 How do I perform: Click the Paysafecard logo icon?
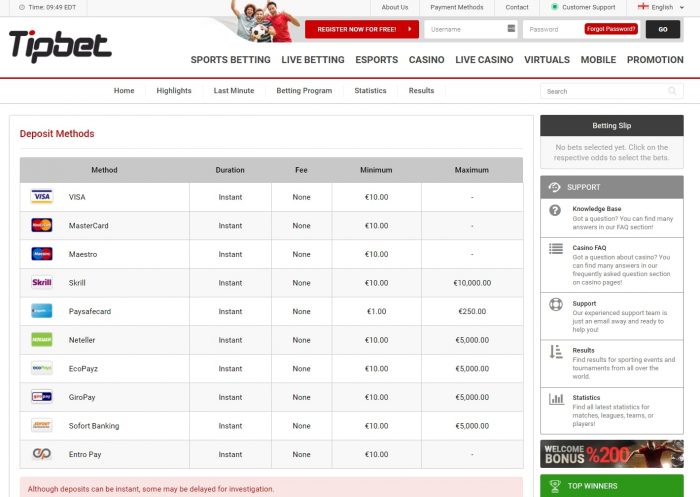[x=42, y=311]
